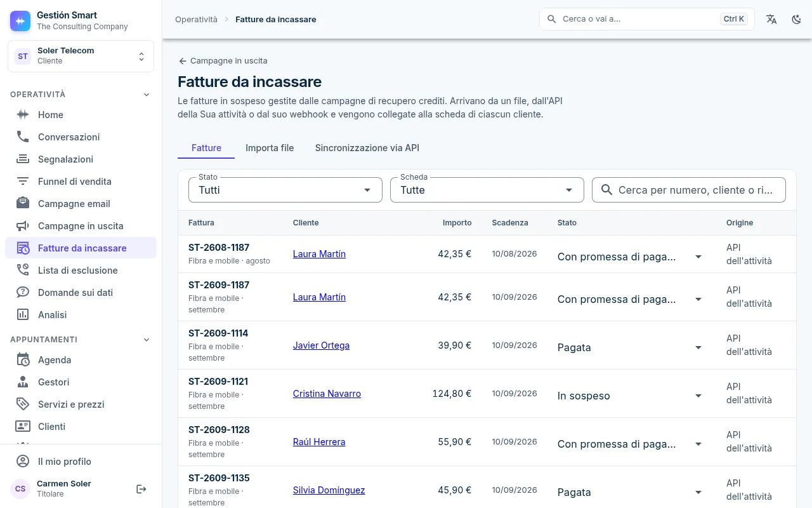Switch to Sincronizzazione via API tab

tap(367, 148)
